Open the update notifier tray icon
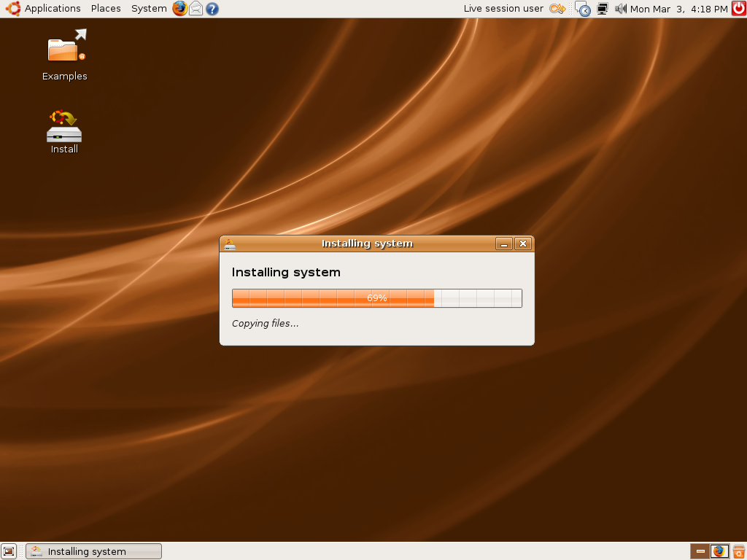The image size is (747, 560). tap(583, 9)
